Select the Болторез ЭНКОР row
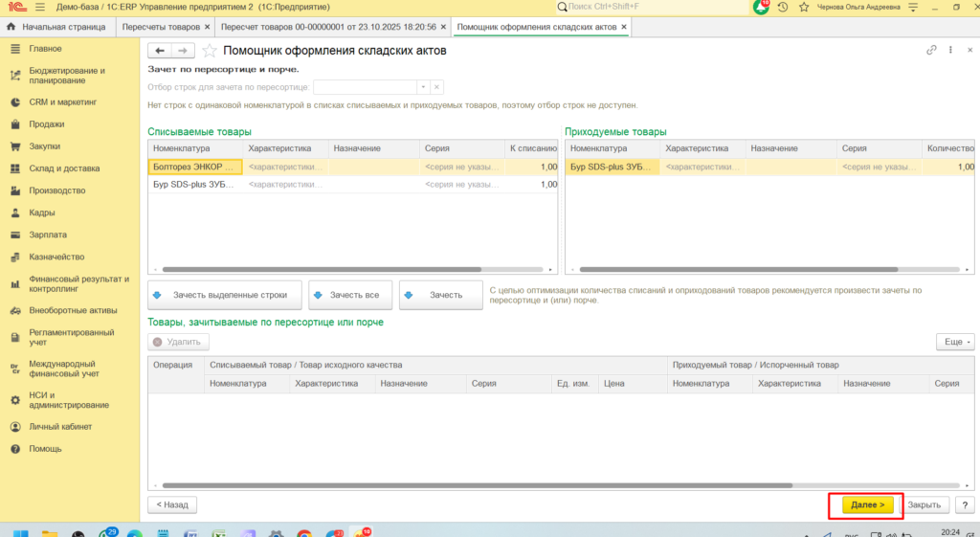 click(352, 167)
